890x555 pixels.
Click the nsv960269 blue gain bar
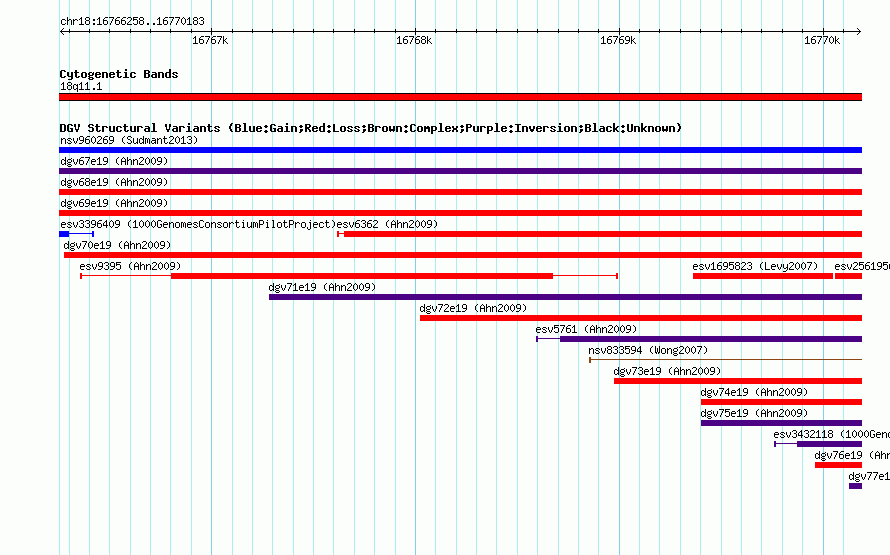[x=460, y=150]
